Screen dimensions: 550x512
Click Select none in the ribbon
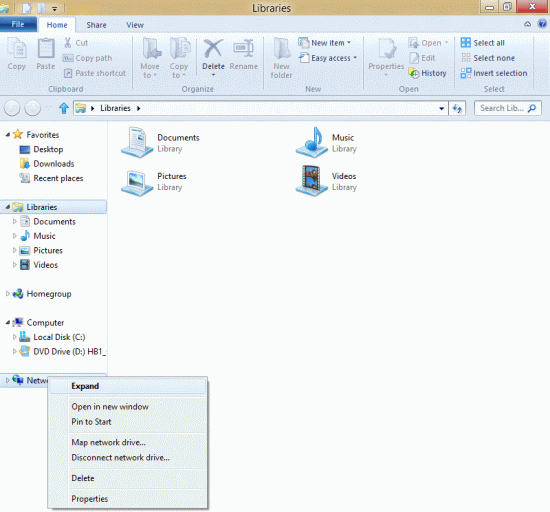(488, 58)
